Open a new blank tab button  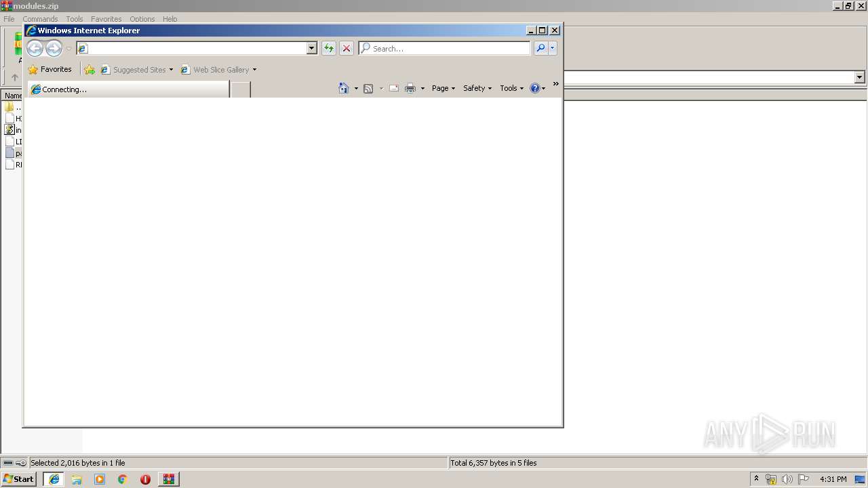(241, 89)
